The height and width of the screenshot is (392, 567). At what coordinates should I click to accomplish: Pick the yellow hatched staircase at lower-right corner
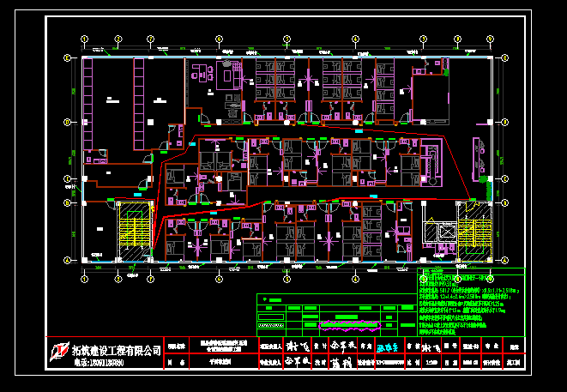474,232
